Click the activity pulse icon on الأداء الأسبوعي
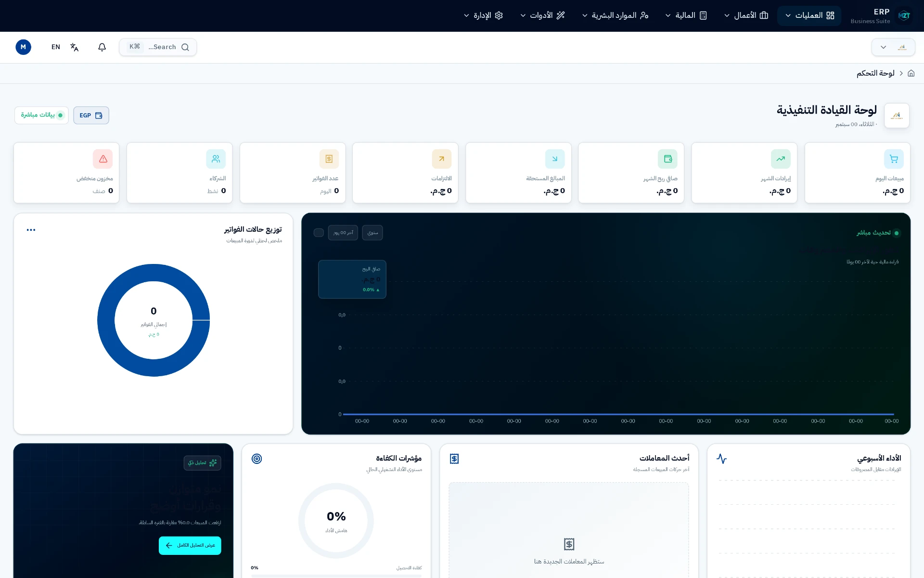Image resolution: width=924 pixels, height=578 pixels. [721, 459]
